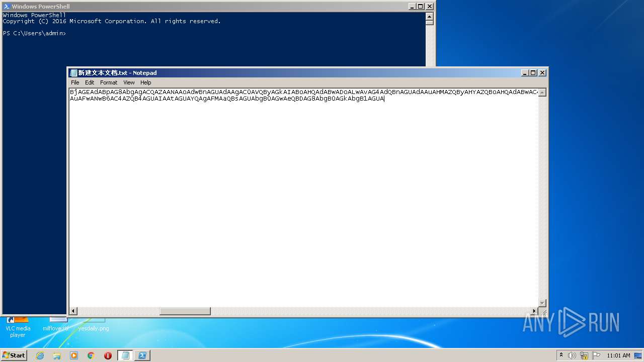Open Action Center flag tray icon
Viewport: 644px width, 362px height.
[596, 355]
